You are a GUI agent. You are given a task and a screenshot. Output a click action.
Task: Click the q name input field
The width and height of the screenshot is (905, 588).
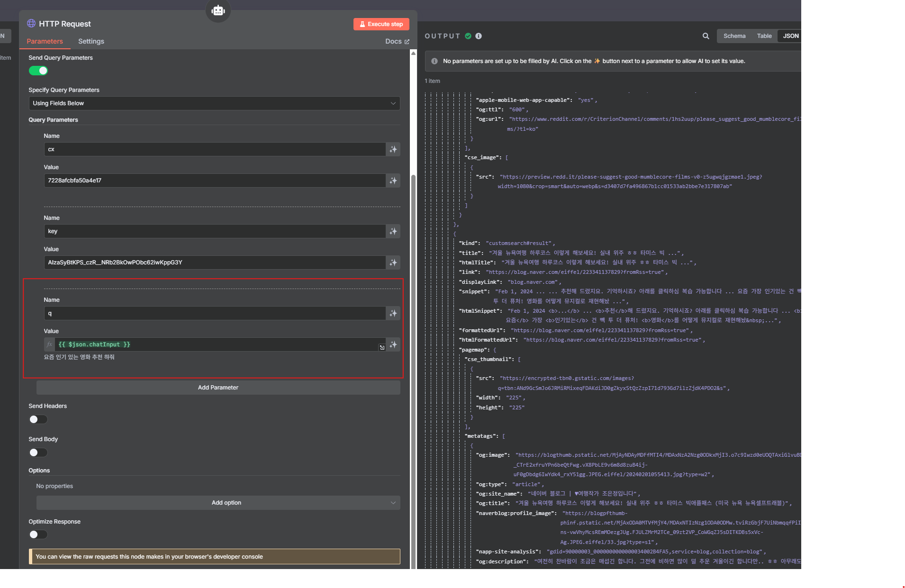click(215, 313)
